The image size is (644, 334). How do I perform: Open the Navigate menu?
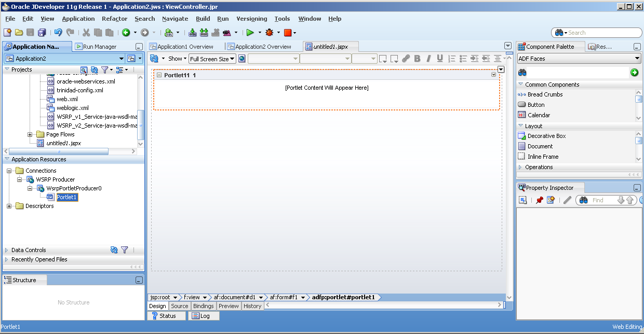tap(175, 19)
